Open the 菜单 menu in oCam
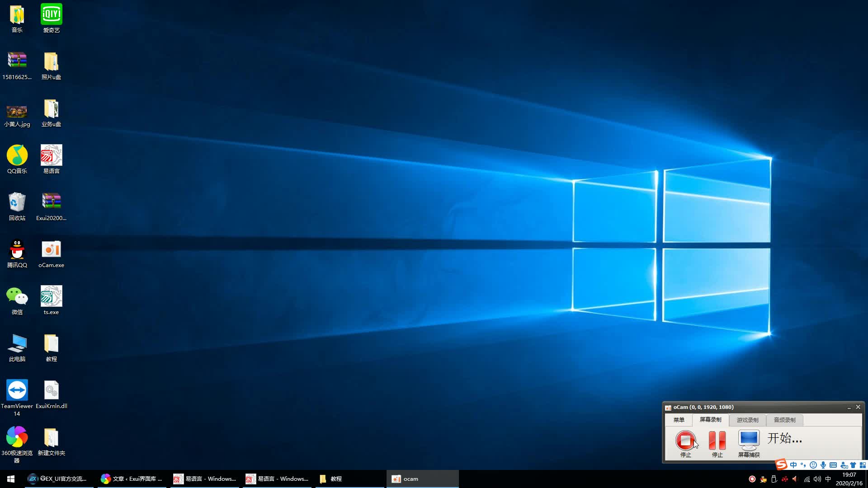The height and width of the screenshot is (488, 868). click(x=679, y=420)
